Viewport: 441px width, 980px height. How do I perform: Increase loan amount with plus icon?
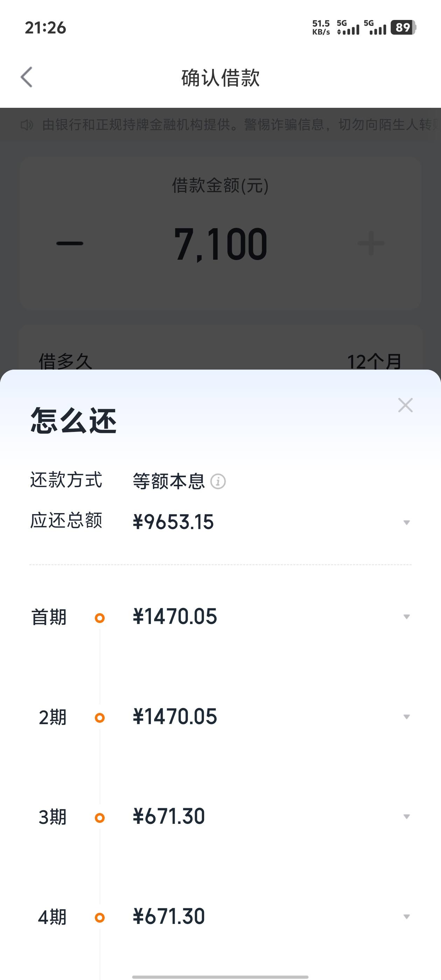(x=371, y=243)
